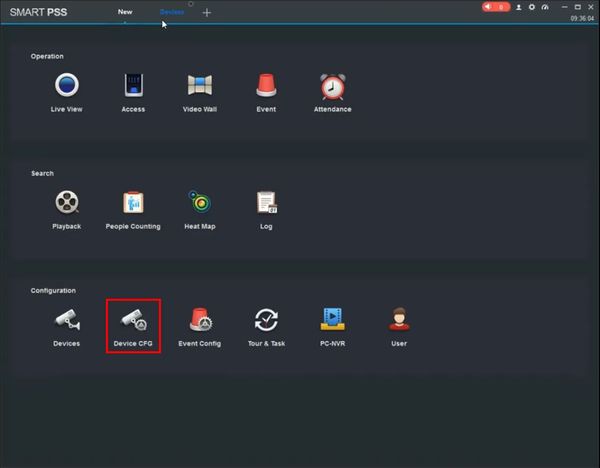Click the red alarm counter indicator
Screen dimensions: 600x468
(496, 7)
